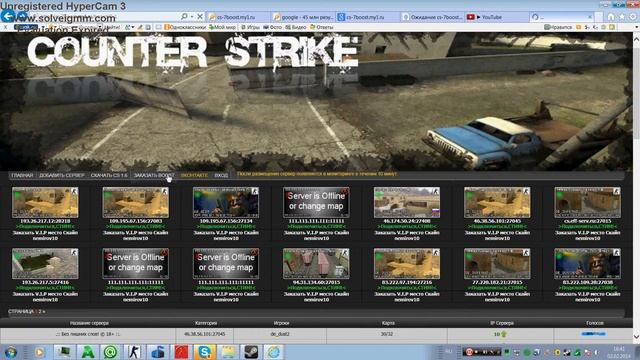The height and width of the screenshot is (360, 640).
Task: Sort by Название сервера column header
Action: click(x=89, y=323)
